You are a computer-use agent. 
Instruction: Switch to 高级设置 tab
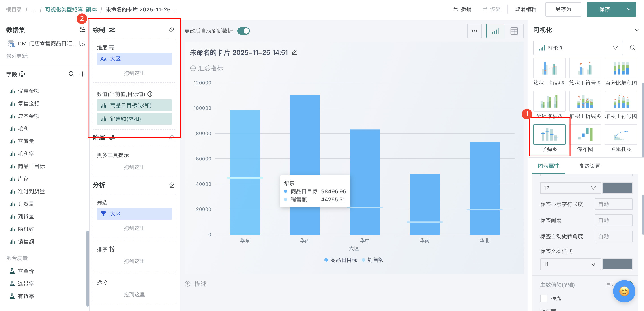tap(590, 166)
